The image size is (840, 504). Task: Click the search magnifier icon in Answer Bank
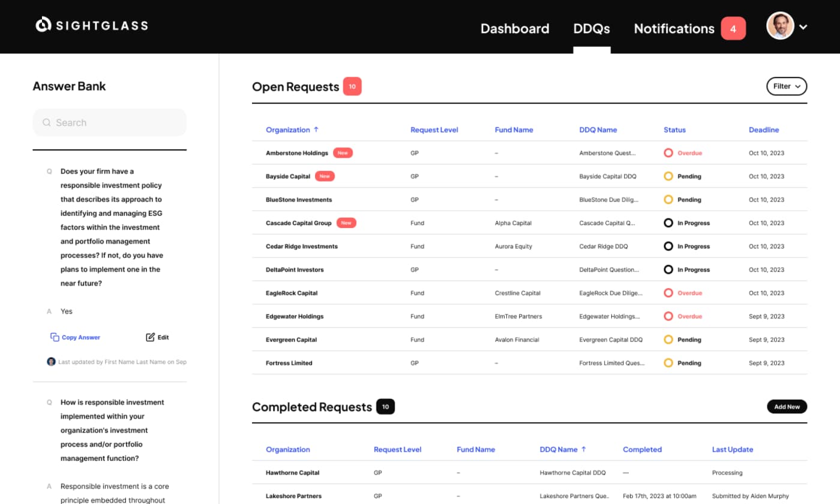pos(46,122)
